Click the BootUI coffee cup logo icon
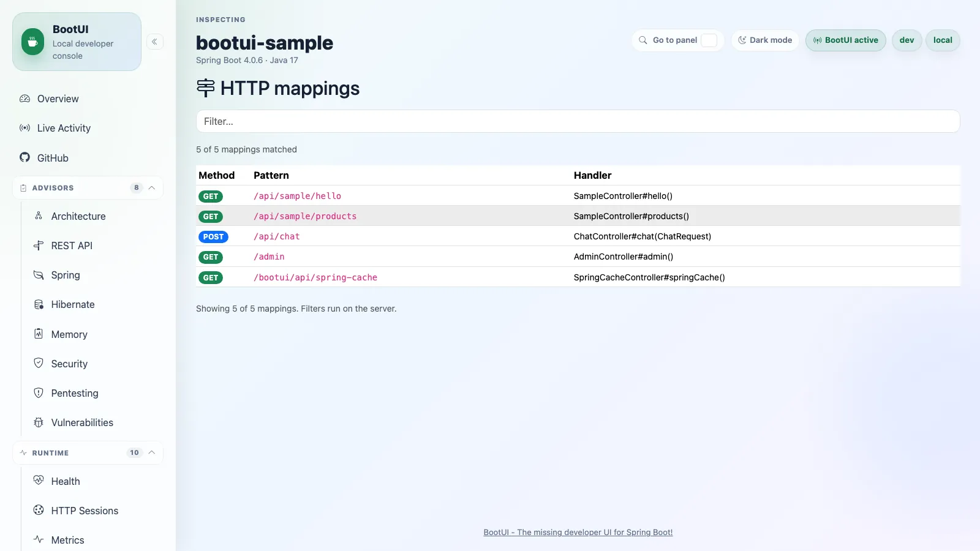980x551 pixels. click(32, 42)
